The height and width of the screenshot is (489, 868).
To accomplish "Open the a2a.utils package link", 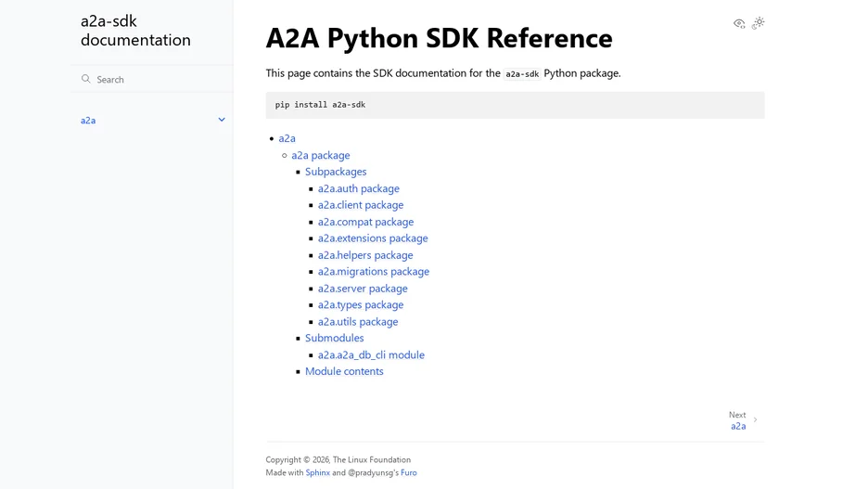I will click(358, 321).
